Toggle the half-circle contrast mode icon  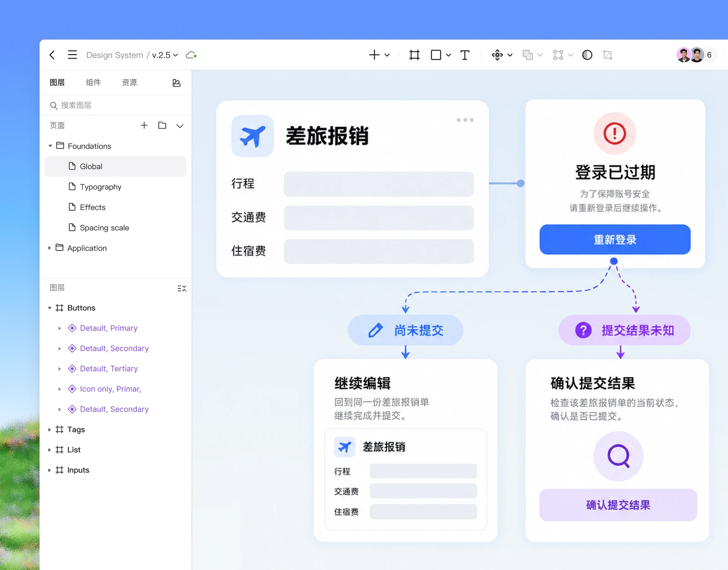pyautogui.click(x=587, y=55)
